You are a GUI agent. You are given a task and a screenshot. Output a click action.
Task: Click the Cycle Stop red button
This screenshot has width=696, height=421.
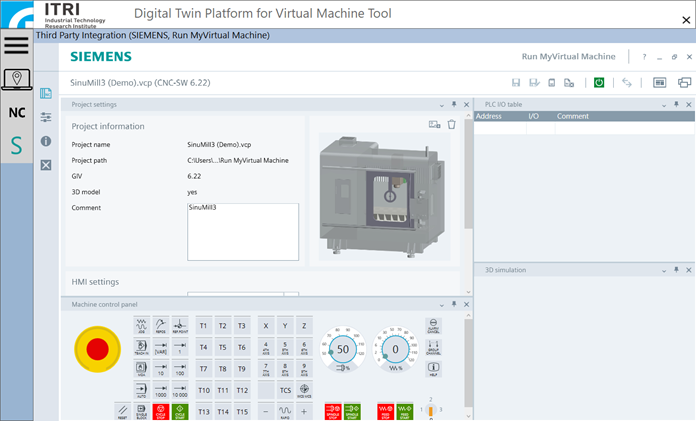(x=161, y=410)
